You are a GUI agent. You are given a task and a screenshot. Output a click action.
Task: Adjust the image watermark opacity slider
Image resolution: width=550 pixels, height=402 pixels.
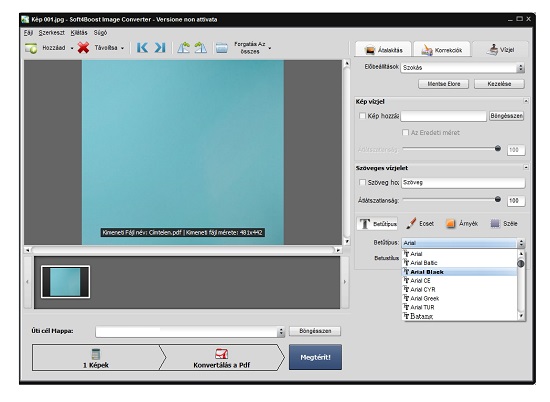(x=497, y=149)
